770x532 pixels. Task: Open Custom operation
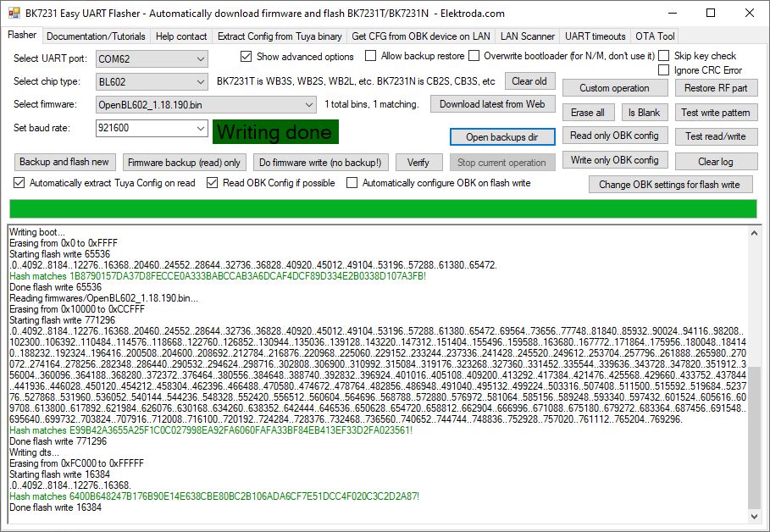615,88
